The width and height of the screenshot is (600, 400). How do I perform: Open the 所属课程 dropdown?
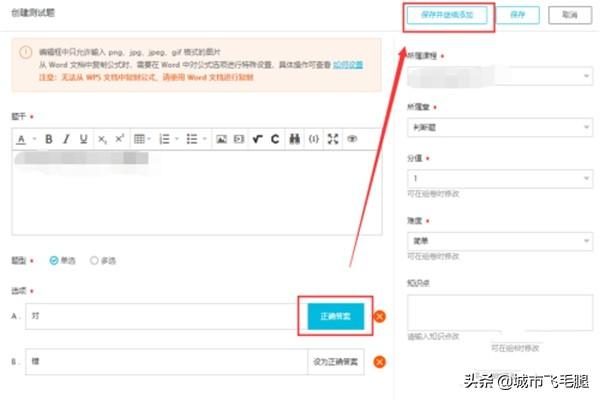point(500,77)
